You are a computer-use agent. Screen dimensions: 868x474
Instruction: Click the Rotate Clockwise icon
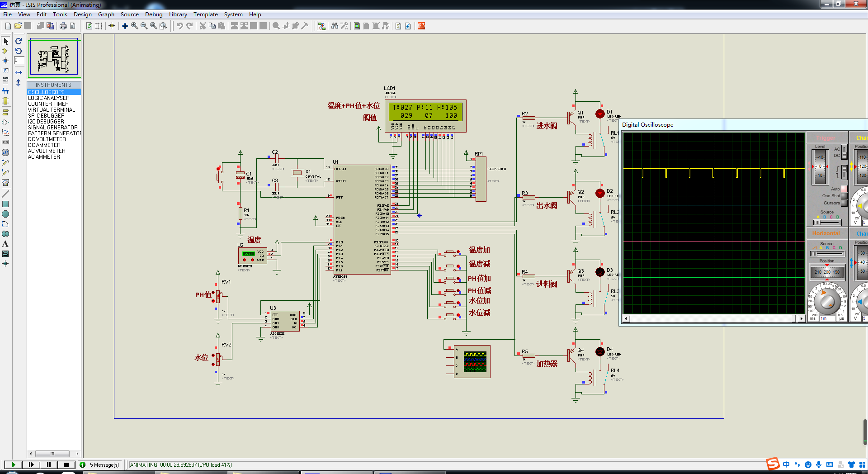19,41
